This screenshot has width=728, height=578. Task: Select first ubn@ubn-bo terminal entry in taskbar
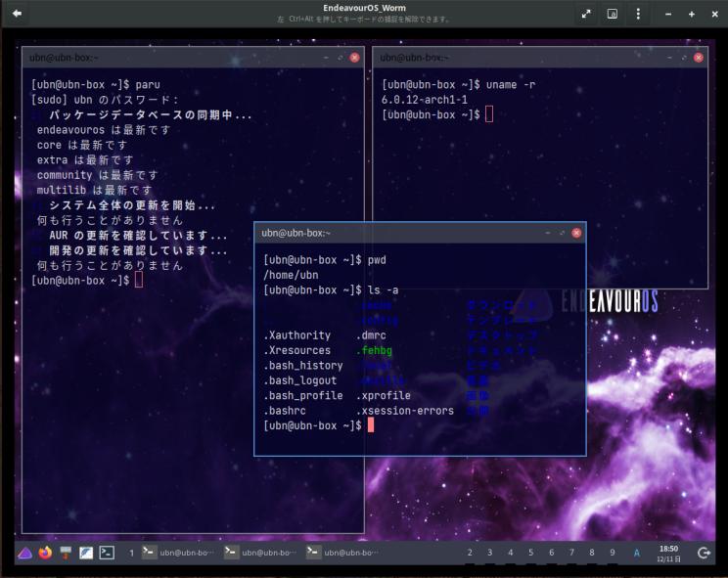click(178, 553)
